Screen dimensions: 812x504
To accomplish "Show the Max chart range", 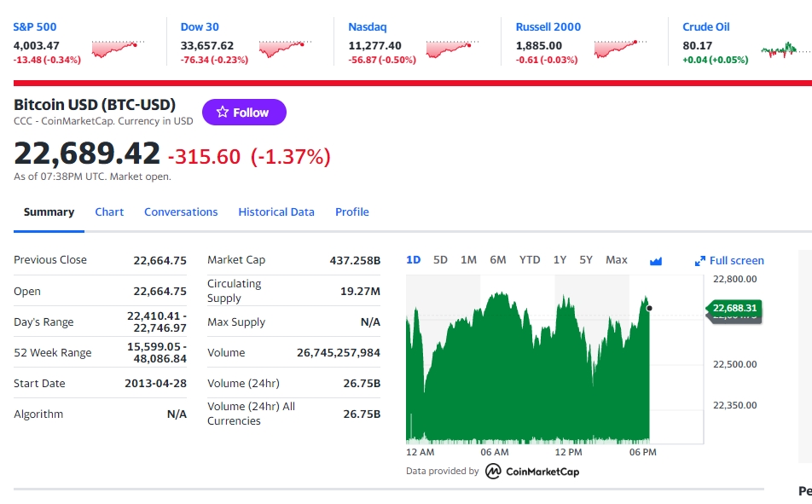I will 616,260.
